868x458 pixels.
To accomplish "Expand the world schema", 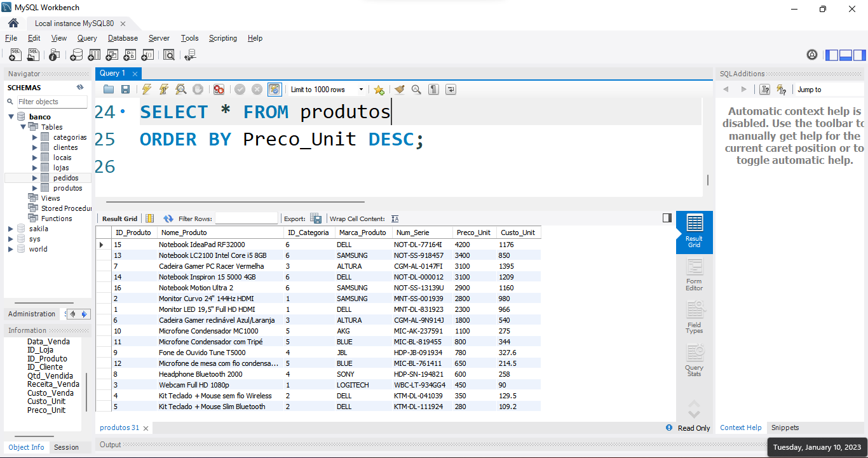I will coord(11,249).
